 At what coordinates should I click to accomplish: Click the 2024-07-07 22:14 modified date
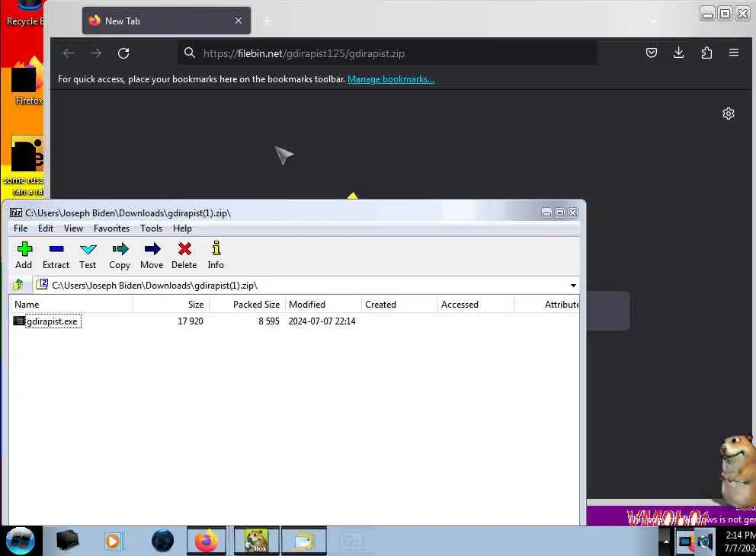(x=322, y=321)
